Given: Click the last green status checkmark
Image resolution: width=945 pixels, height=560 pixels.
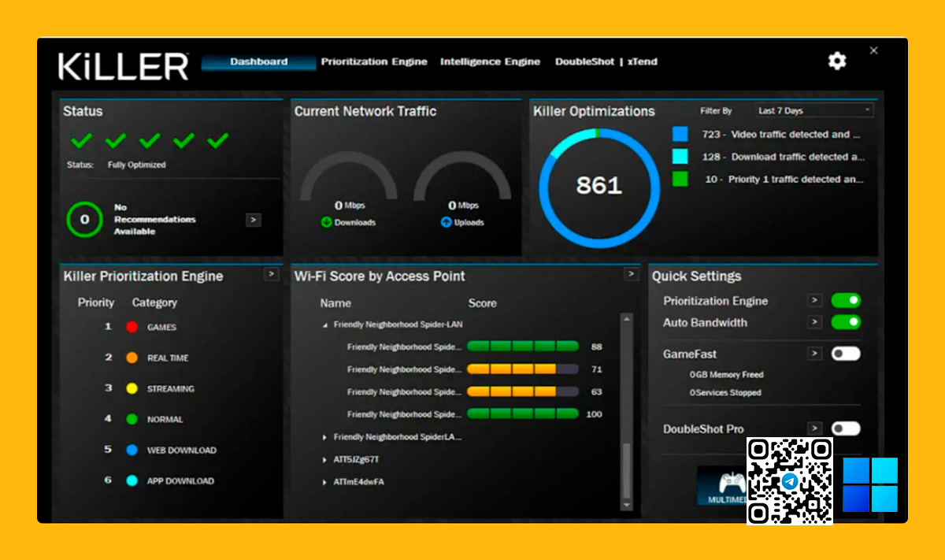Looking at the screenshot, I should click(217, 140).
